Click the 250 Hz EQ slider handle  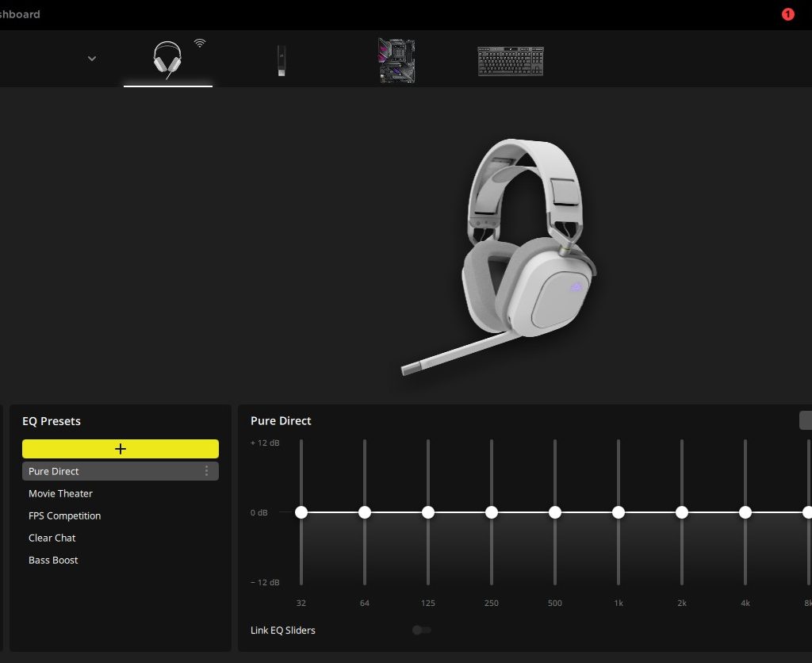click(492, 512)
